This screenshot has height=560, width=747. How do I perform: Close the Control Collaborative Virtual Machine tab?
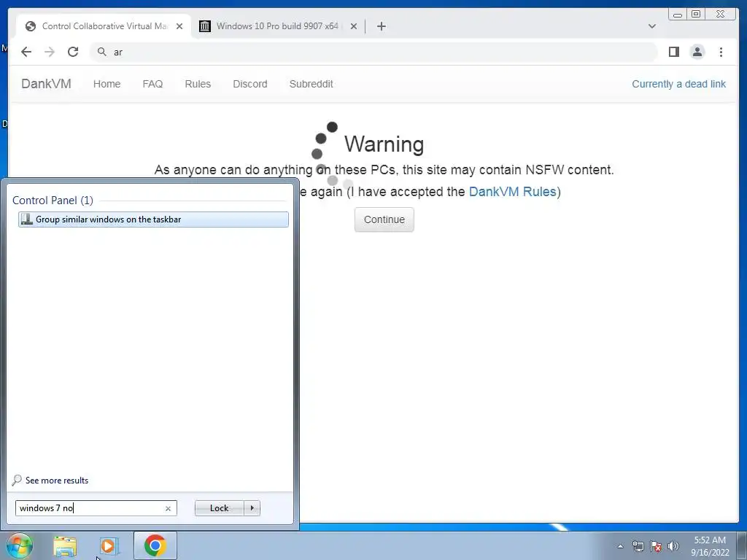179,26
